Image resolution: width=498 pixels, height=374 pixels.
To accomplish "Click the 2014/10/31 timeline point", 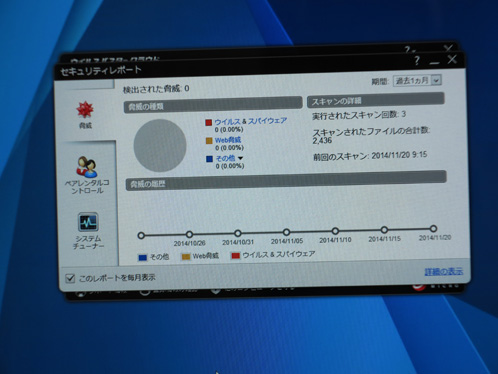I will (x=238, y=233).
